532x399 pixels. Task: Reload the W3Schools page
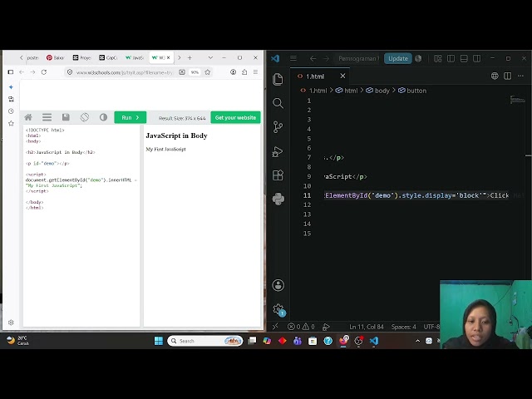point(44,72)
